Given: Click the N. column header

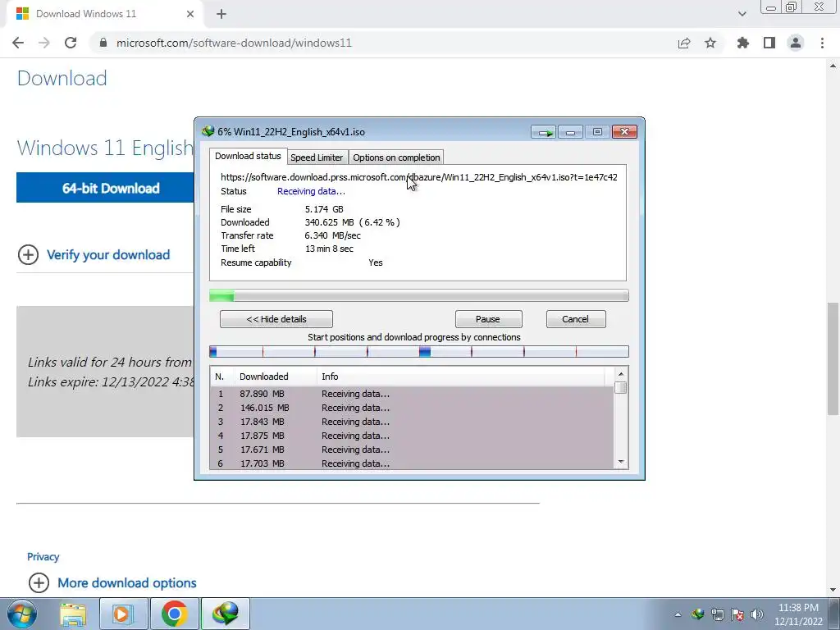Looking at the screenshot, I should pos(223,377).
